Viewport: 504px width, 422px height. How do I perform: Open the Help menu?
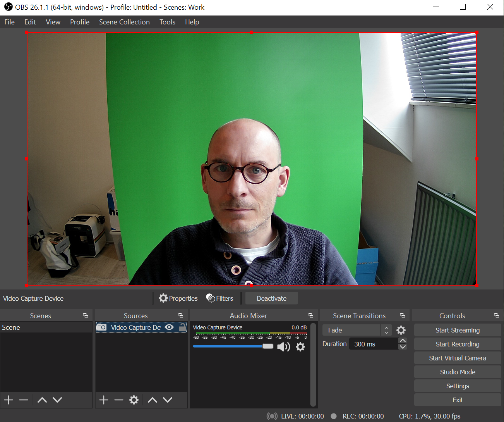(x=192, y=22)
